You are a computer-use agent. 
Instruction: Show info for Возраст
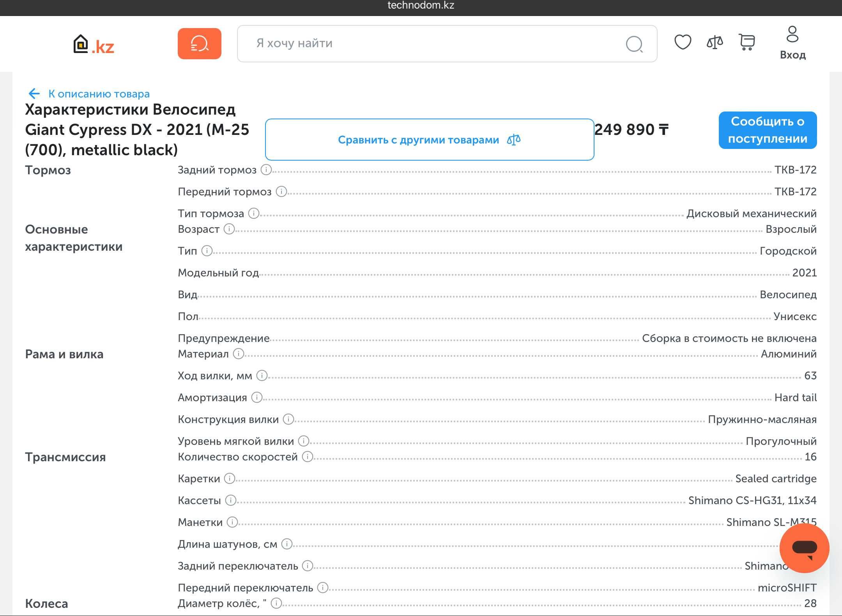coord(229,229)
